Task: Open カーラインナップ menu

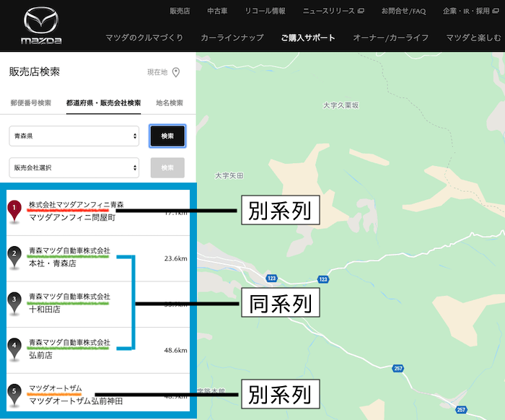Action: pos(232,38)
